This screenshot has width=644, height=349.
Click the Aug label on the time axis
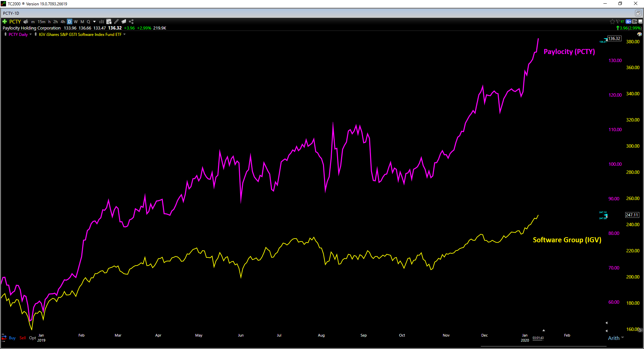tap(321, 335)
